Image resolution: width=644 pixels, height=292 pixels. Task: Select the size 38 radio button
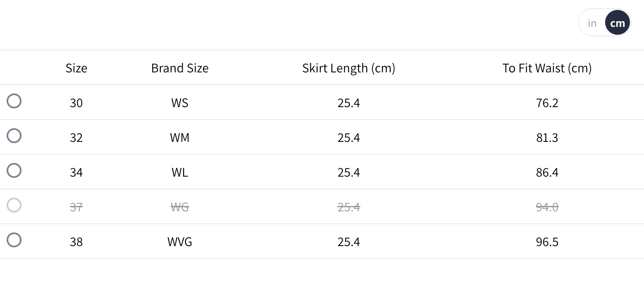click(14, 240)
